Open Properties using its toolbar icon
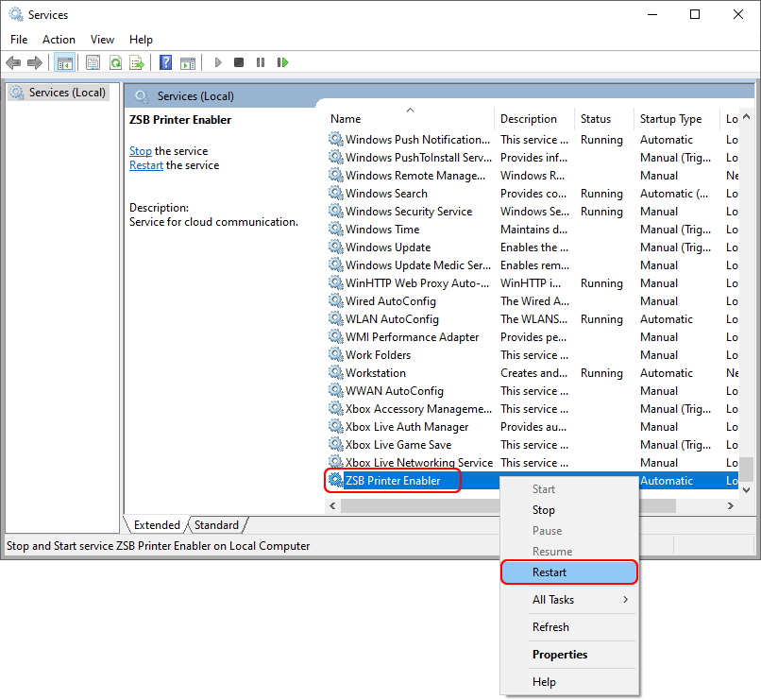The image size is (761, 700). click(93, 62)
